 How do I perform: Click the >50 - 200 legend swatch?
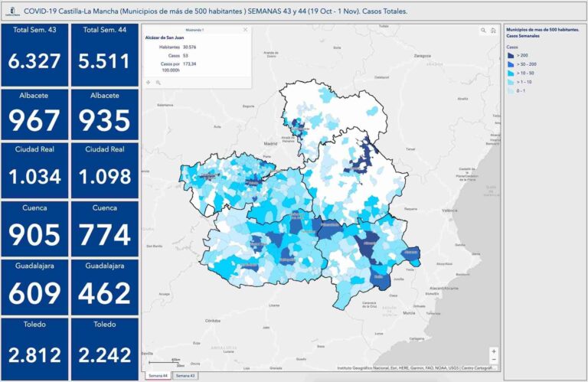[512, 64]
